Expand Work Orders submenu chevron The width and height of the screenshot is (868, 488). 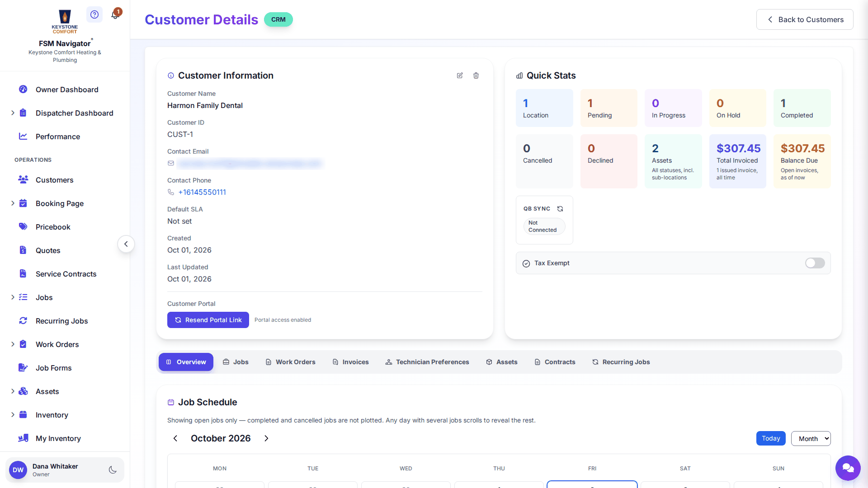13,344
